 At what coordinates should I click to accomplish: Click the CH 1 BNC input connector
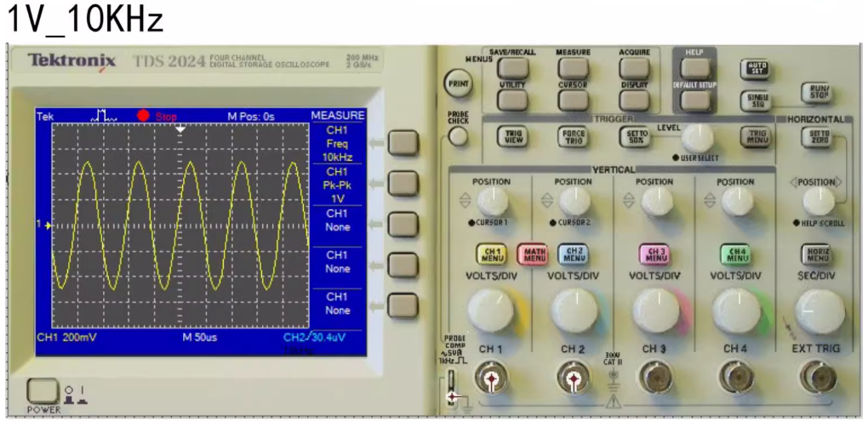[x=492, y=378]
